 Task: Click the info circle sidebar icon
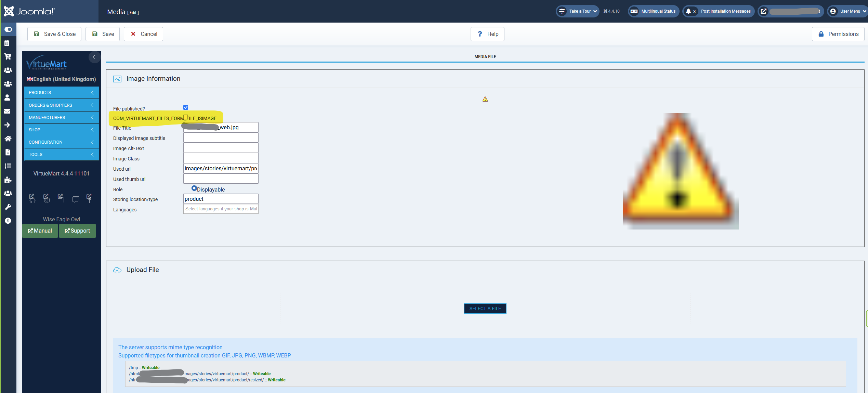click(x=8, y=221)
